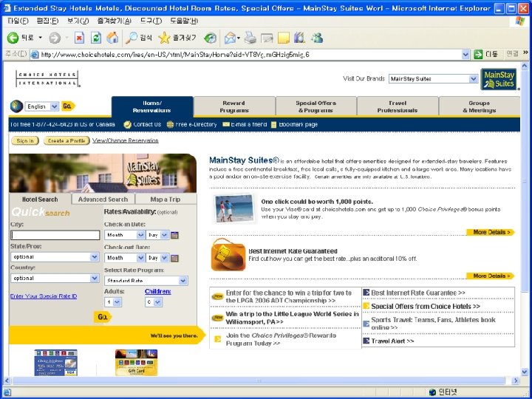Viewport: 532px width, 399px height.
Task: Go back with the IE Back arrow
Action: point(13,38)
